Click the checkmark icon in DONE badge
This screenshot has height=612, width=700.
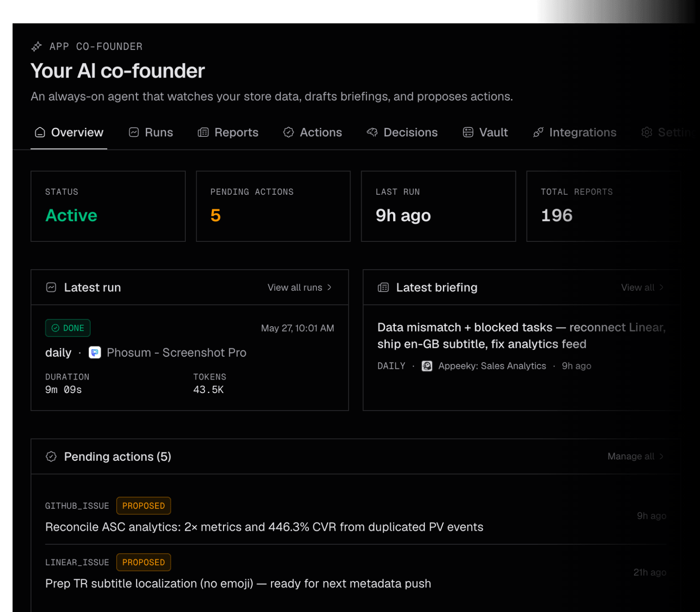(x=55, y=328)
